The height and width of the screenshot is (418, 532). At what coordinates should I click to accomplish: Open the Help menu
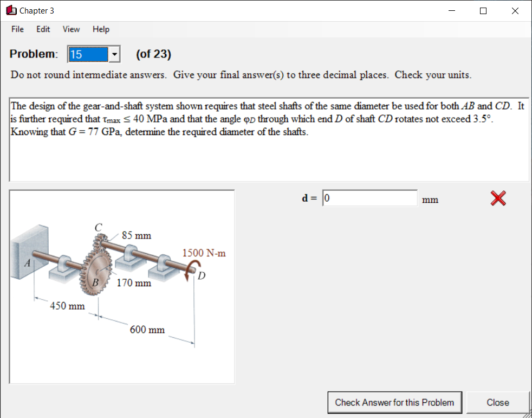click(101, 29)
